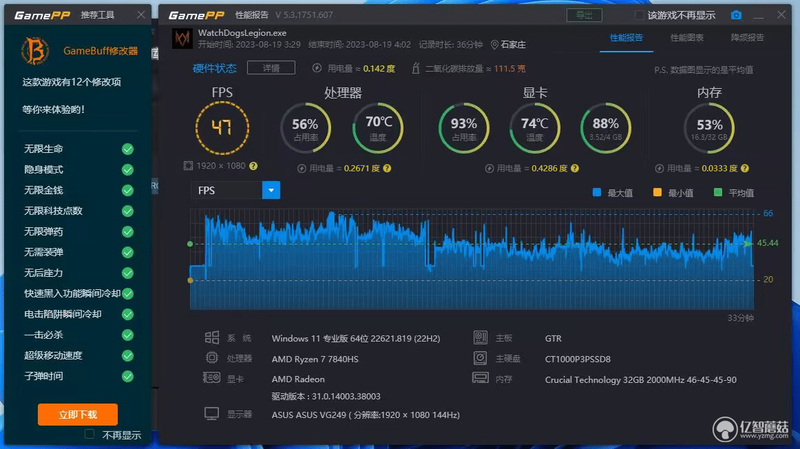Click the FPS gauge showing 47
Image resolution: width=800 pixels, height=449 pixels.
[x=222, y=128]
